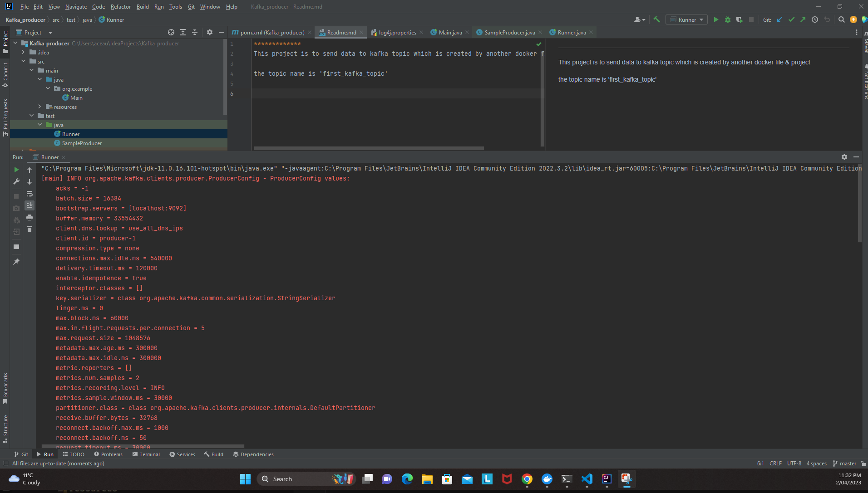
Task: Print console output from run panel
Action: point(30,218)
